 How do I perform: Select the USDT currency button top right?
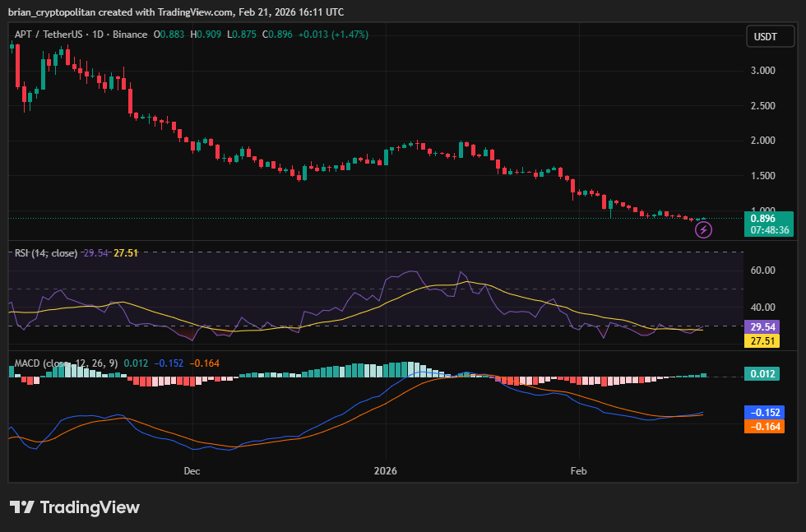(x=770, y=36)
